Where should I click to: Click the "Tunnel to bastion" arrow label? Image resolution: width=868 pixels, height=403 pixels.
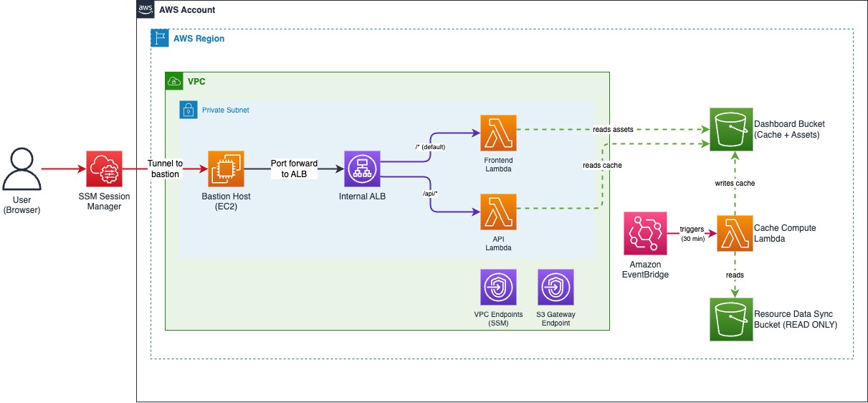165,169
